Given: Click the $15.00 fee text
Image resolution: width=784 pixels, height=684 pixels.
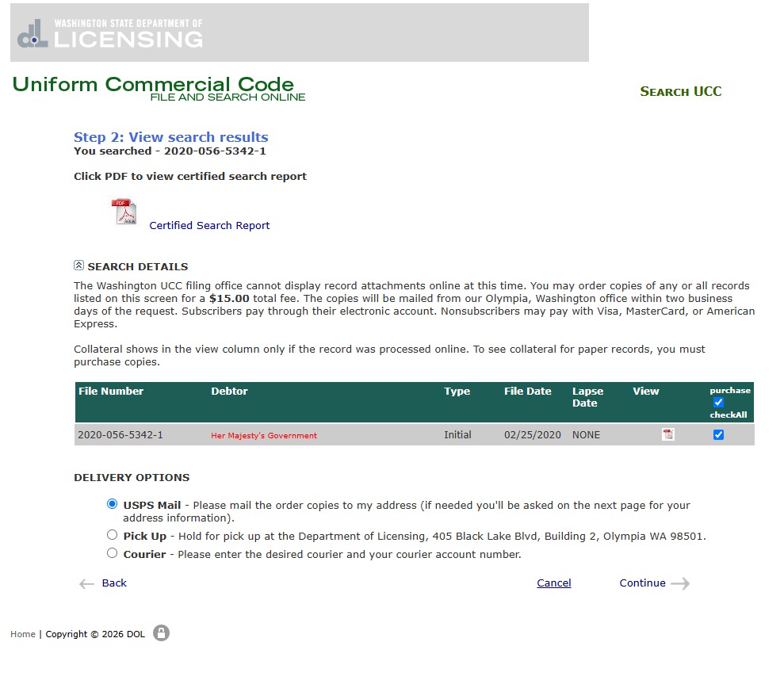Looking at the screenshot, I should (x=229, y=299).
